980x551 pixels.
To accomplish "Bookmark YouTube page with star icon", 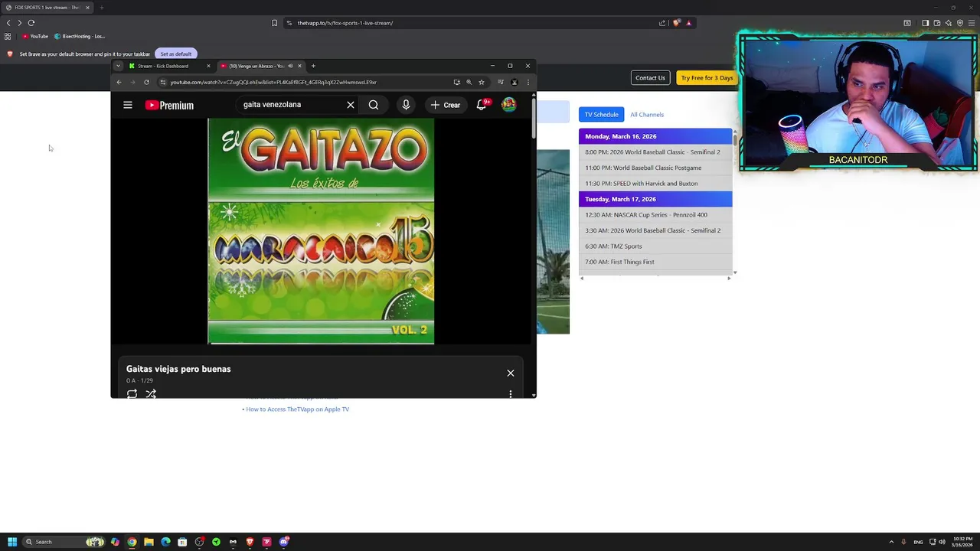I will [482, 82].
